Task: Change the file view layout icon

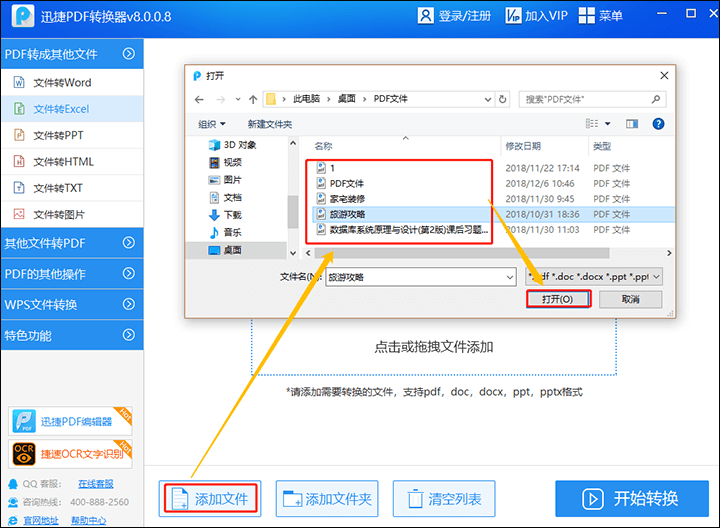Action: [592, 124]
